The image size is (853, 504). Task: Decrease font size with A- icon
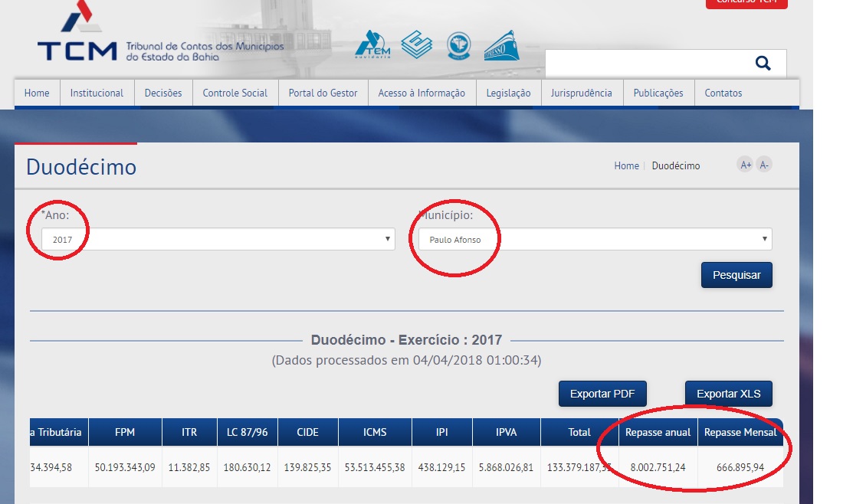[x=763, y=165]
